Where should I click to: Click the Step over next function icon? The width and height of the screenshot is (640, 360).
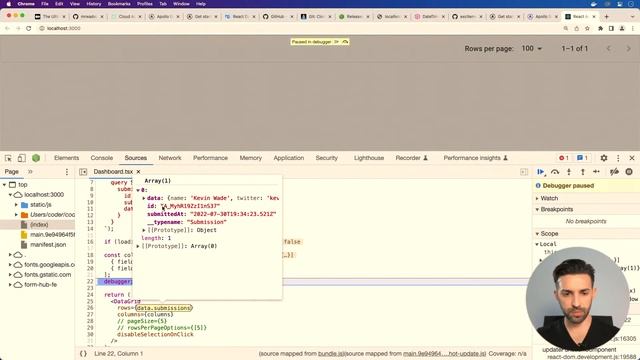pos(555,172)
